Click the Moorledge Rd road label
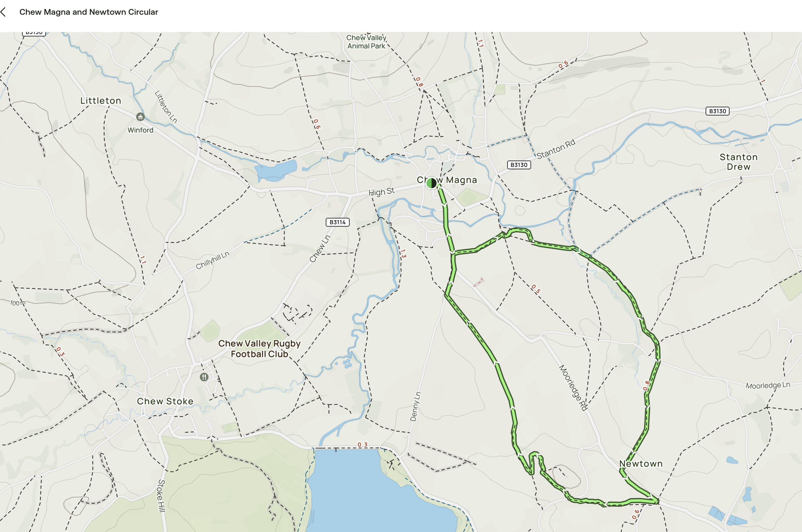Screen dimensions: 802x532 tap(573, 387)
